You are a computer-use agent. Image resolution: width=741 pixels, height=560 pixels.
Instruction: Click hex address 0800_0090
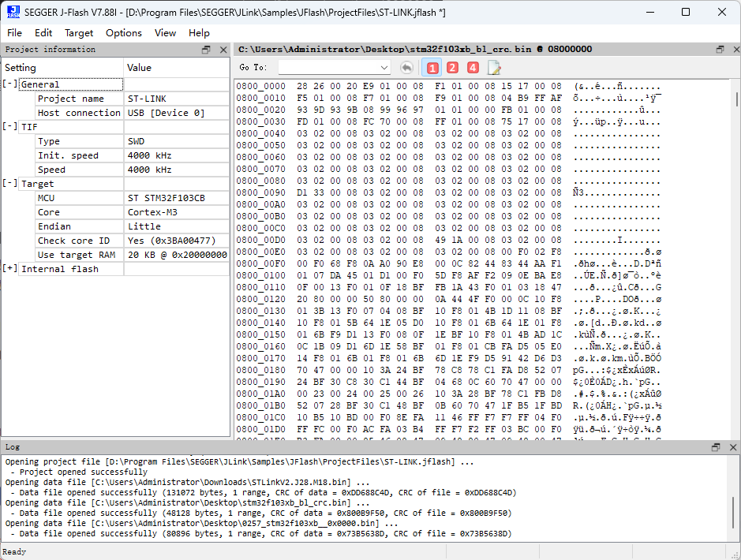coord(261,192)
